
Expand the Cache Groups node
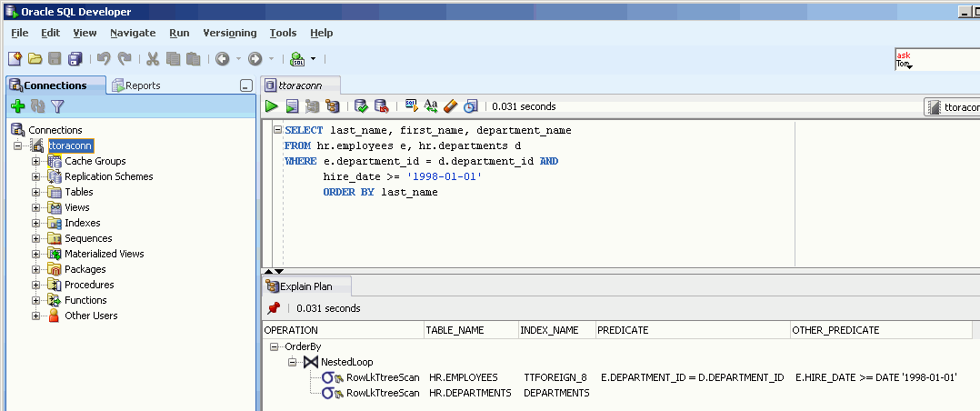point(35,161)
